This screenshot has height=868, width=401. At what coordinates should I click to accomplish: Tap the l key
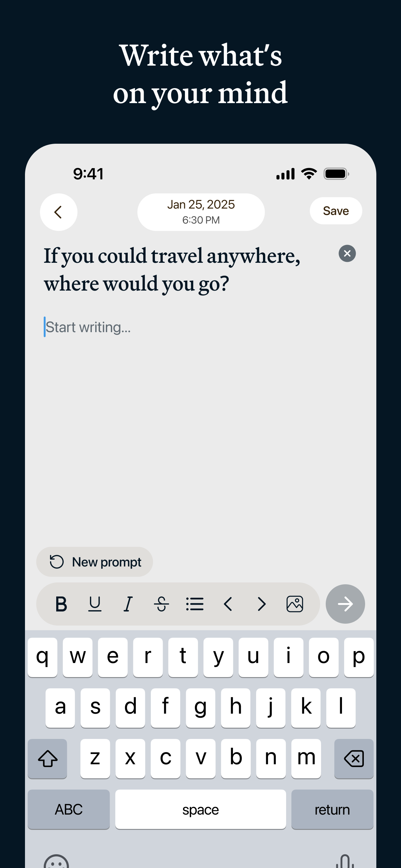coord(341,708)
